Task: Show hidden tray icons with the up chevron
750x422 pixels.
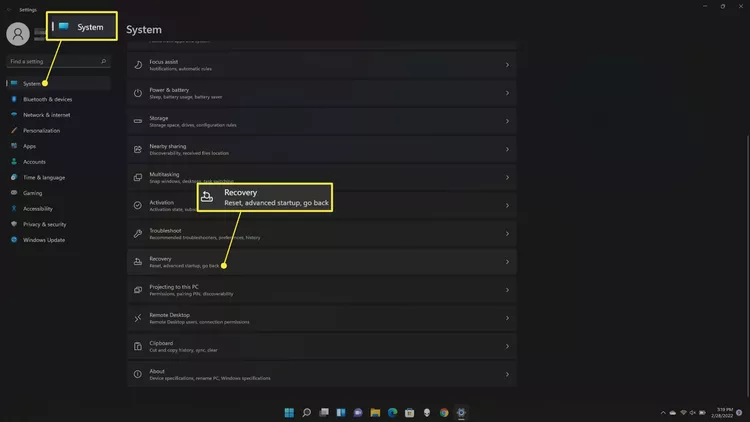Action: (x=663, y=412)
